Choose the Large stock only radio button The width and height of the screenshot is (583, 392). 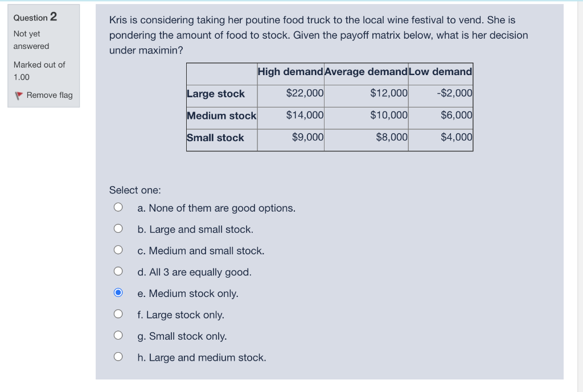pyautogui.click(x=118, y=315)
